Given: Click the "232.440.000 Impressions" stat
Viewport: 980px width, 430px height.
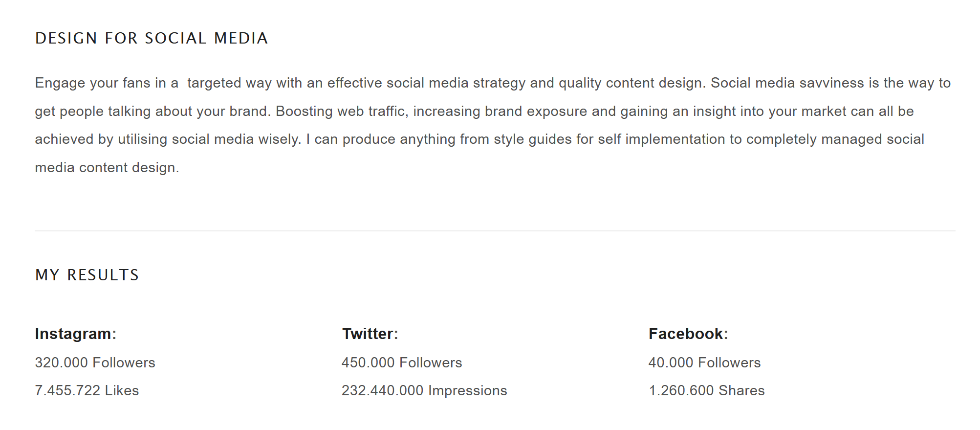Looking at the screenshot, I should click(x=424, y=390).
